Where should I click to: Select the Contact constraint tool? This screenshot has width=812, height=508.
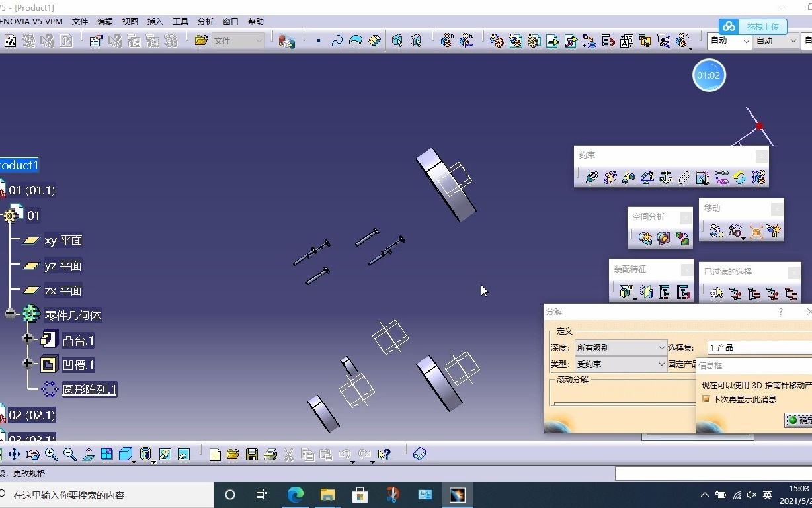[610, 177]
